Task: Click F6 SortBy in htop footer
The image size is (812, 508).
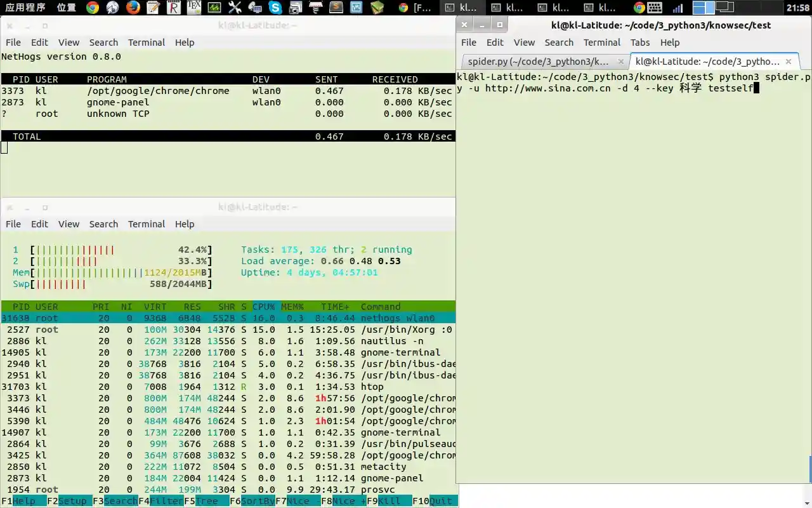Action: point(252,501)
